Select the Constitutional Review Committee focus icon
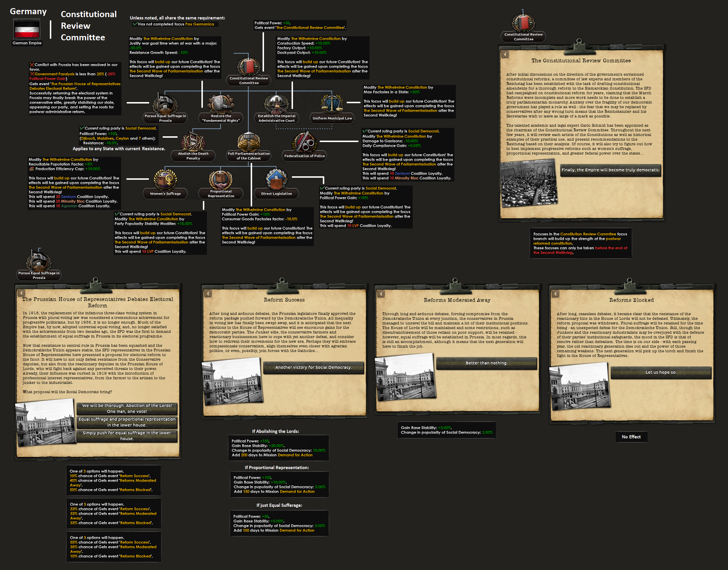Viewport: 728px width, 570px height. click(x=249, y=67)
